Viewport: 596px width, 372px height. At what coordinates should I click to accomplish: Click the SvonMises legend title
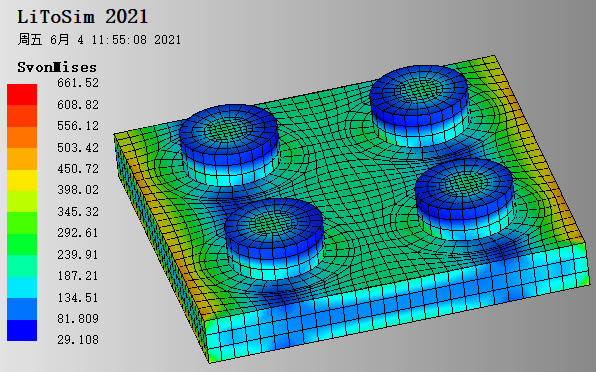pyautogui.click(x=57, y=67)
